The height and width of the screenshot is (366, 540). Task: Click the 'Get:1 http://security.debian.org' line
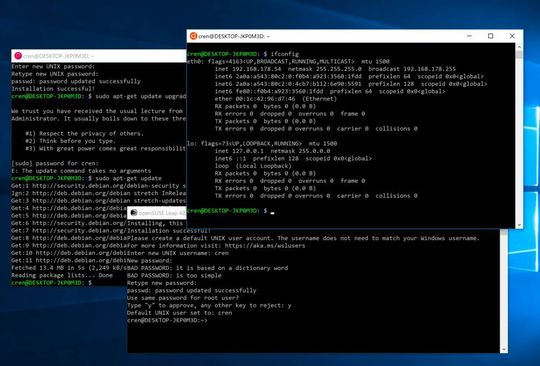[98, 186]
